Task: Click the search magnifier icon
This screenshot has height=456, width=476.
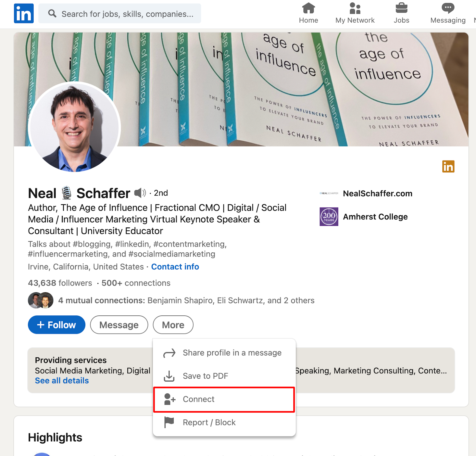Action: pyautogui.click(x=52, y=13)
